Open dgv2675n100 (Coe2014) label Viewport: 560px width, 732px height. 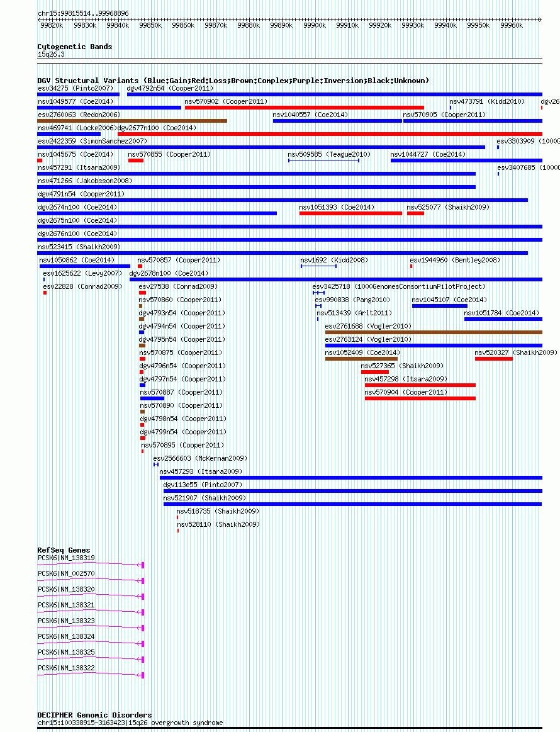point(77,220)
